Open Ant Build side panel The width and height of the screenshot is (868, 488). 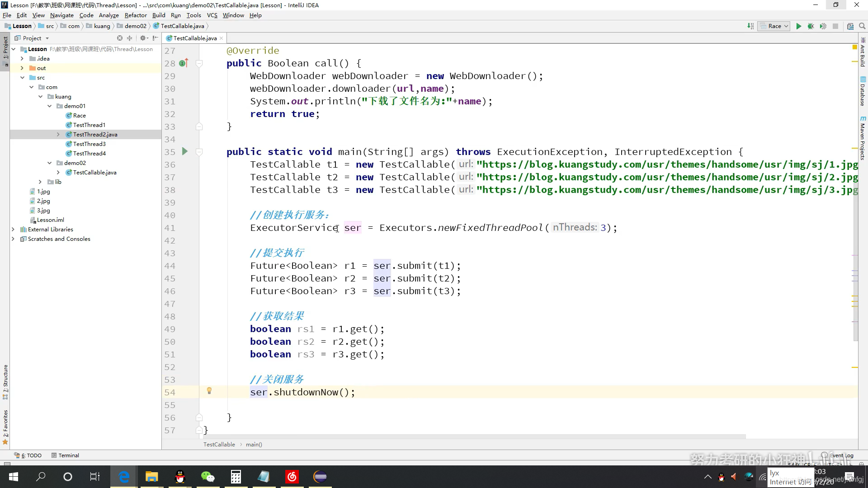click(863, 52)
